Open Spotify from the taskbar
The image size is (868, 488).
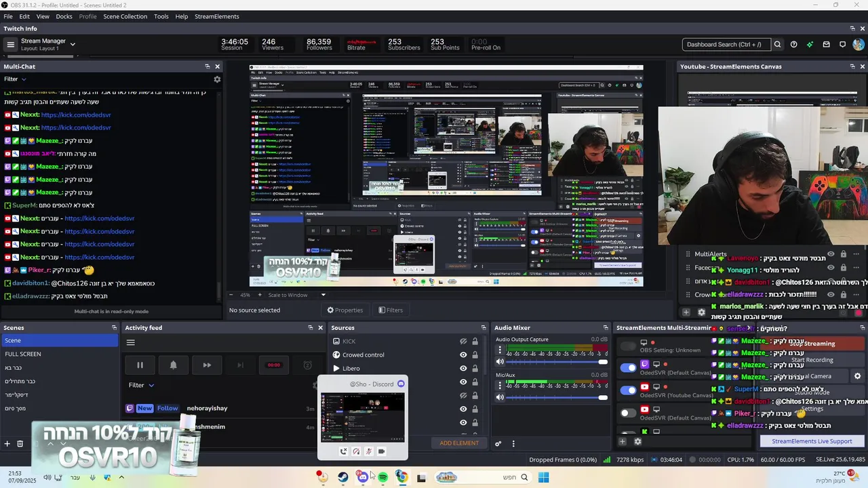tap(382, 477)
